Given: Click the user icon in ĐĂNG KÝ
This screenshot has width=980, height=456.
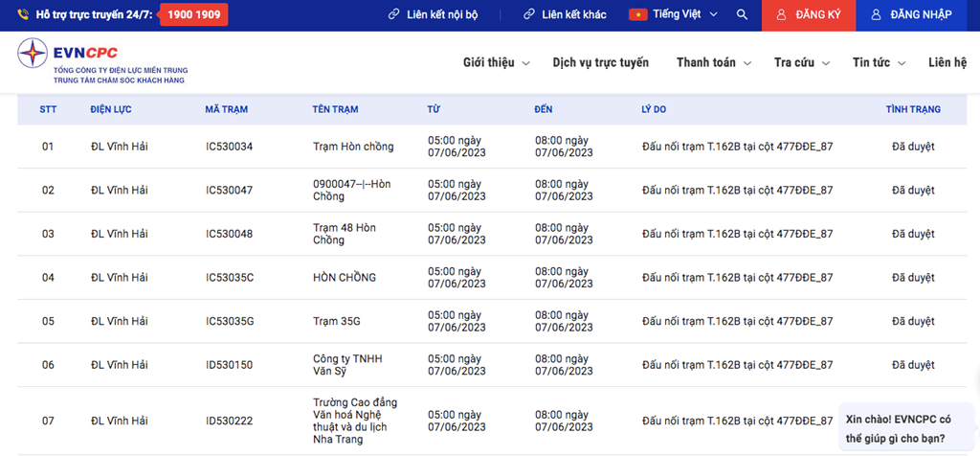Looking at the screenshot, I should pos(782,15).
